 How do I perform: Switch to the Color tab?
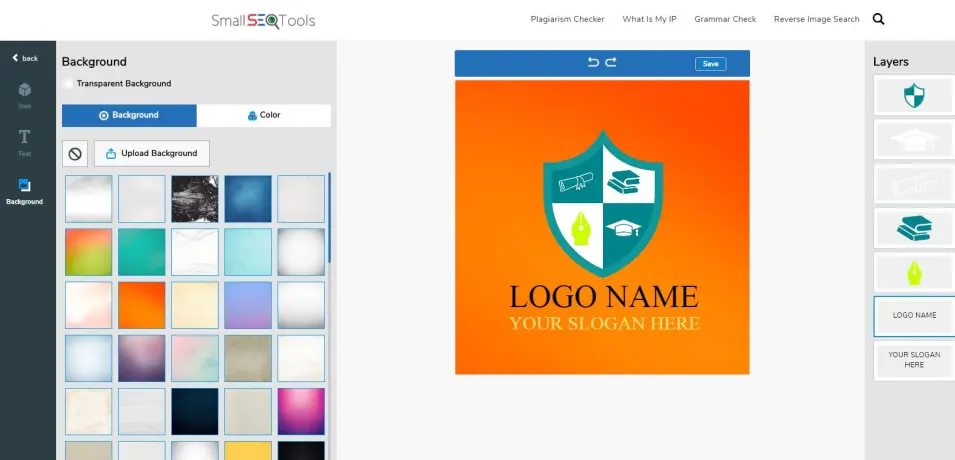tap(264, 115)
